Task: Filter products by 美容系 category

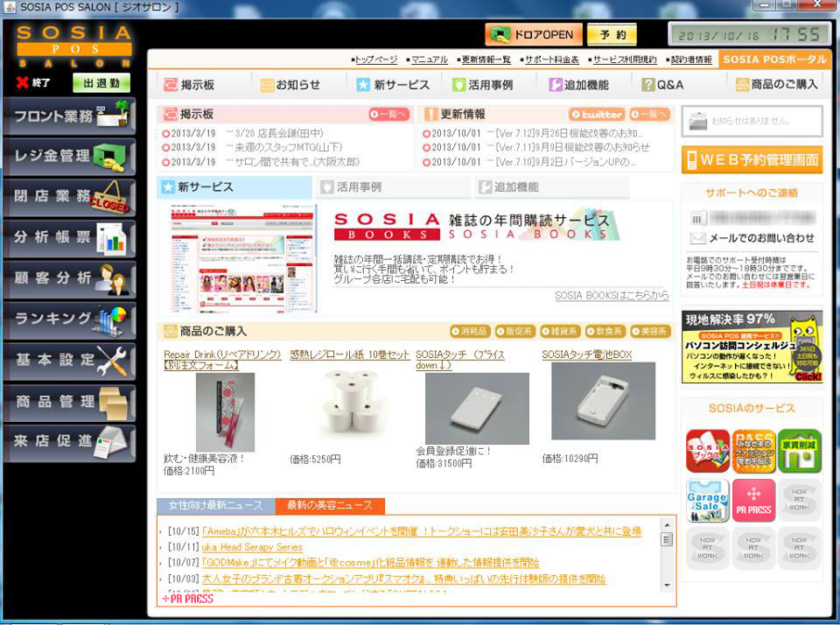Action: tap(650, 331)
